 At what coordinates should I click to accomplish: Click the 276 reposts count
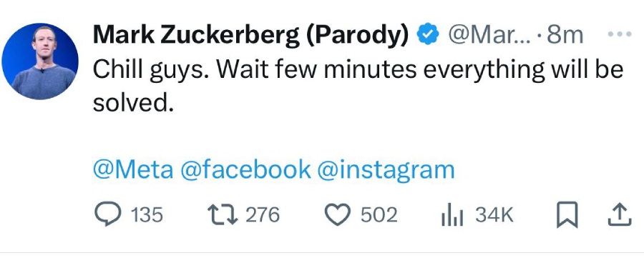[x=263, y=215]
